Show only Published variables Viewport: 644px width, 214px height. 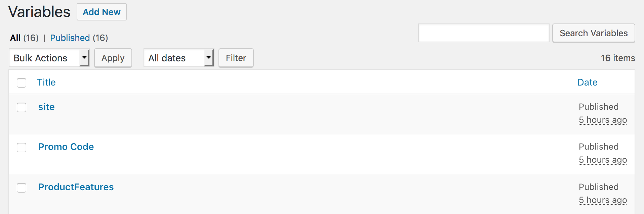click(70, 38)
